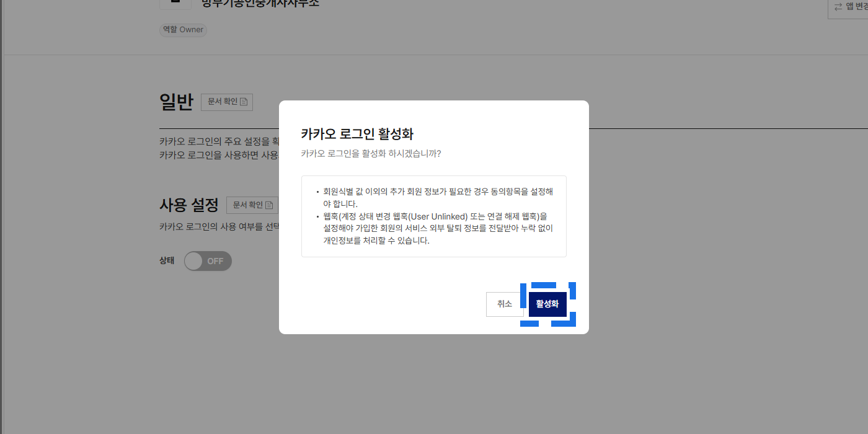Screen dimensions: 868x434
Task: Click the 일반 section heading
Action: (177, 102)
